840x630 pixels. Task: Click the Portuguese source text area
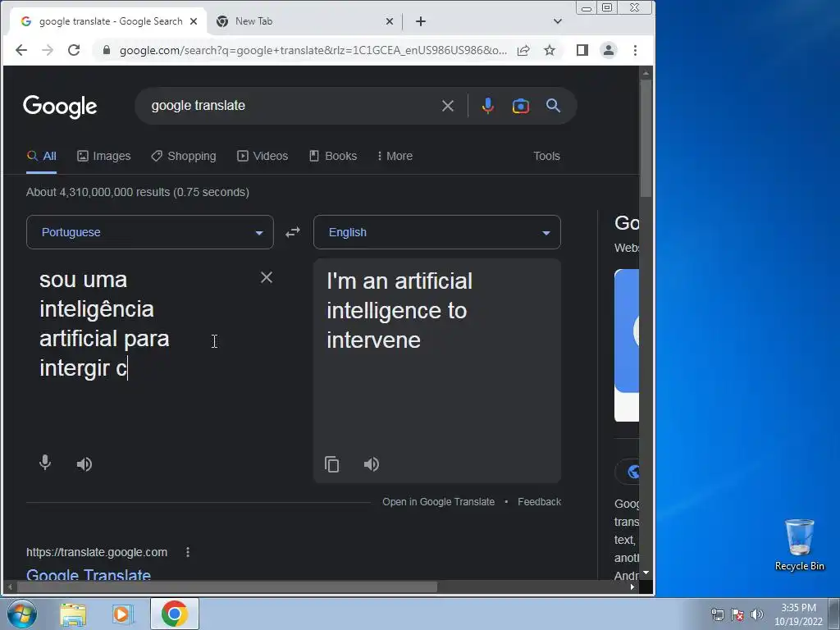[144, 354]
